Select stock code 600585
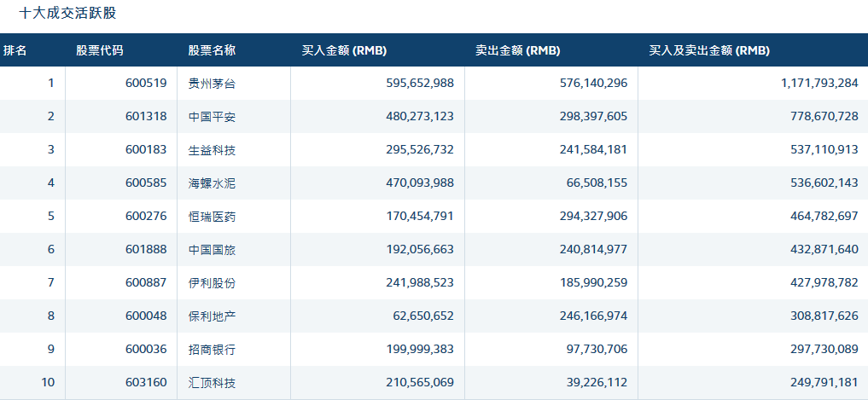Viewport: 868px width, 400px height. 146,183
